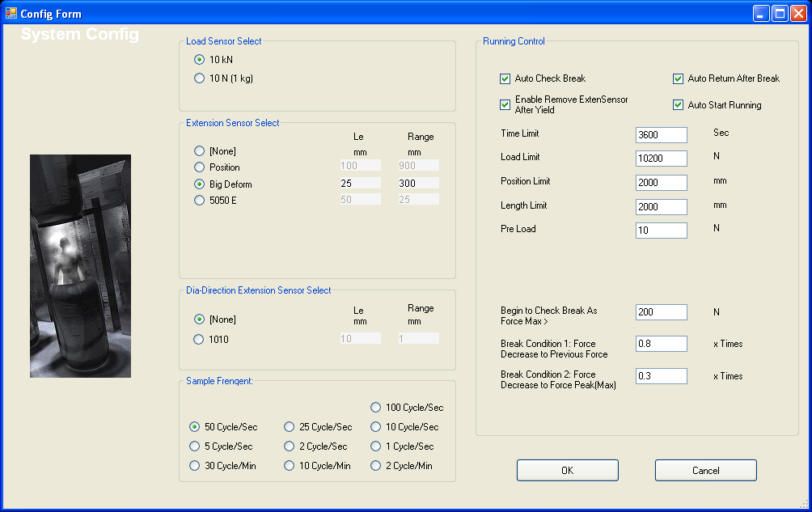The width and height of the screenshot is (812, 512).
Task: Click the Time Limit input field
Action: [x=661, y=135]
